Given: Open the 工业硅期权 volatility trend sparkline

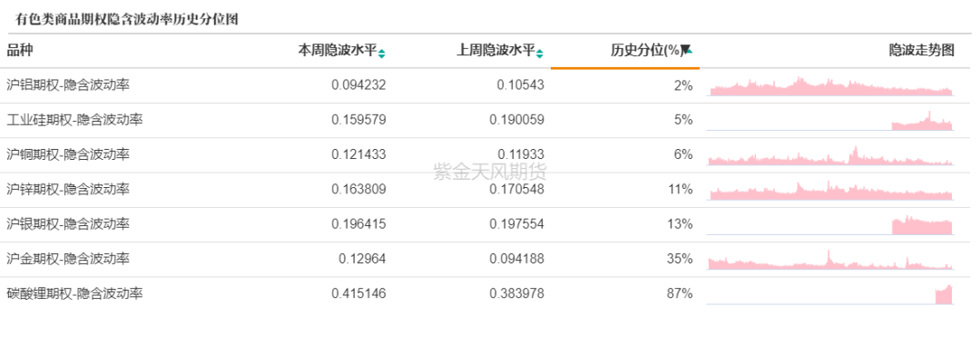Looking at the screenshot, I should (830, 121).
